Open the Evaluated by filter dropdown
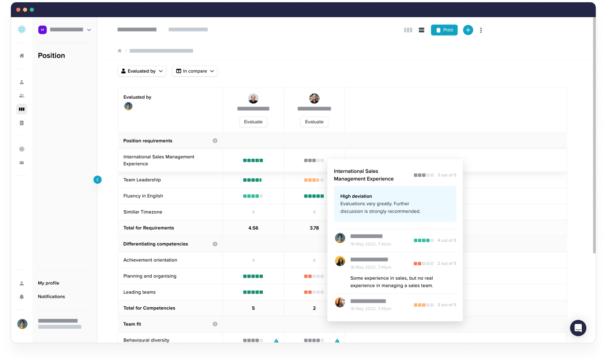 pyautogui.click(x=142, y=71)
